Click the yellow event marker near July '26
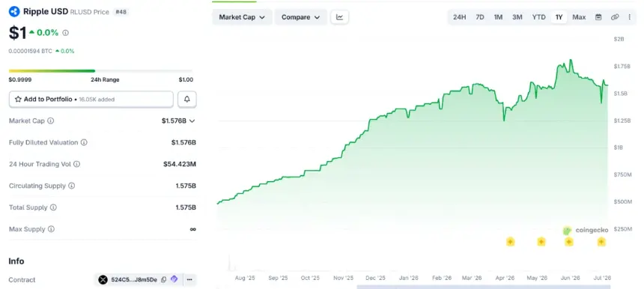Image resolution: width=644 pixels, height=289 pixels. (x=601, y=242)
